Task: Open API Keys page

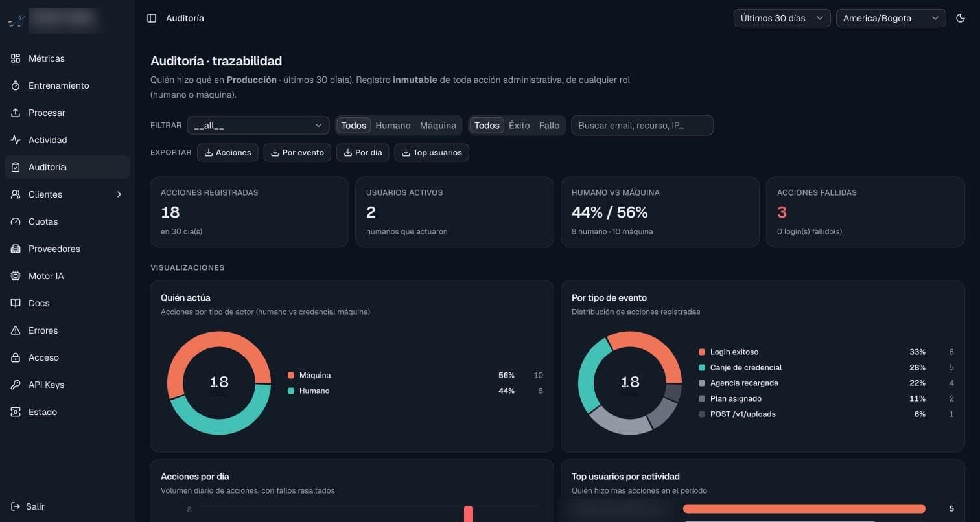Action: 67,385
